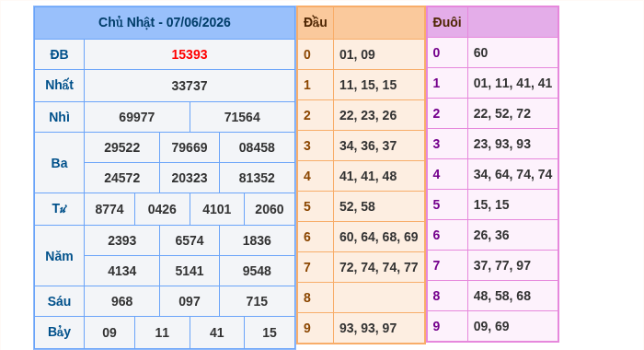Click the Tư row label
The width and height of the screenshot is (644, 350).
[59, 209]
